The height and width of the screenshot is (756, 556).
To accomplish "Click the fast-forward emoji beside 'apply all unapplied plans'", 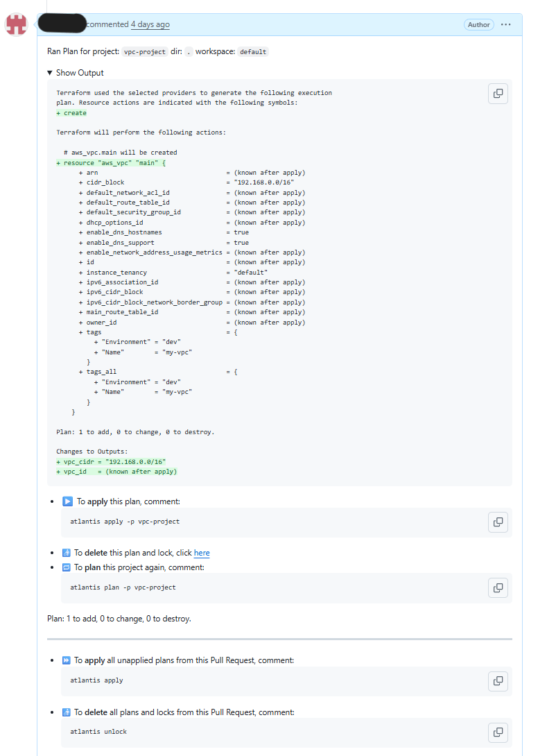I will (x=67, y=660).
